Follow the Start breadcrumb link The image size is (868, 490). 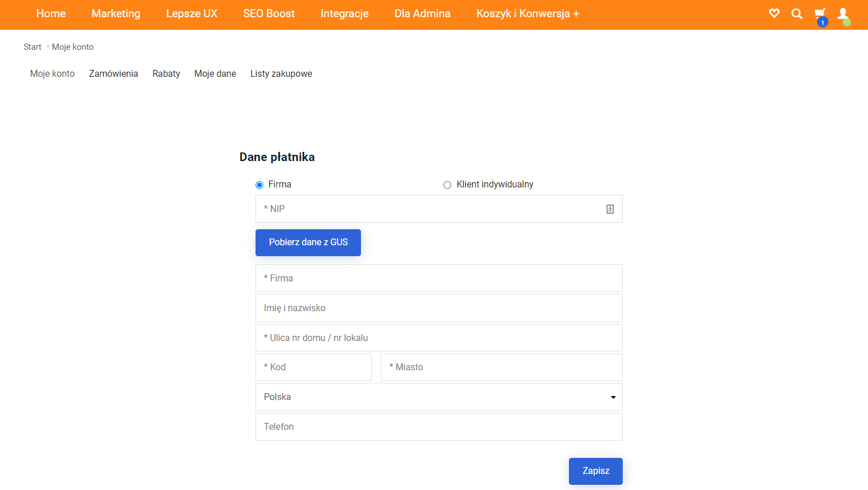coord(32,47)
